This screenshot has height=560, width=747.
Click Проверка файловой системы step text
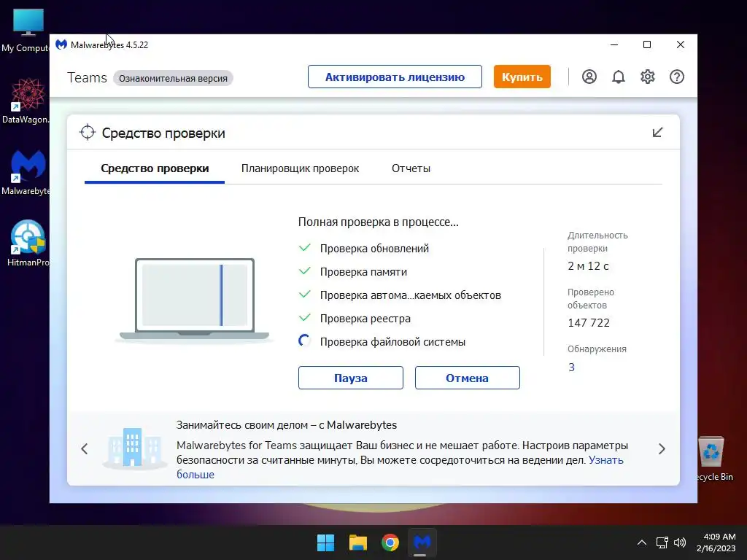tap(392, 342)
